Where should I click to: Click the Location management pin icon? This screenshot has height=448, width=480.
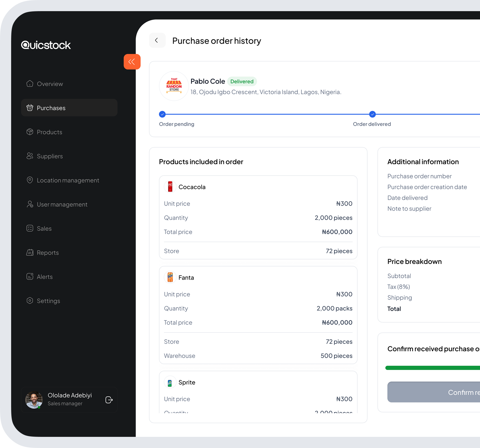[30, 180]
